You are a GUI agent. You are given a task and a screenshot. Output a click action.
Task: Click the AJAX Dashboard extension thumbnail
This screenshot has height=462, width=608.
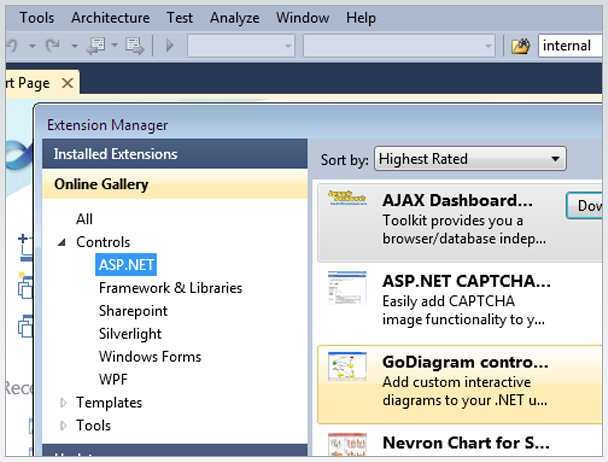[347, 197]
